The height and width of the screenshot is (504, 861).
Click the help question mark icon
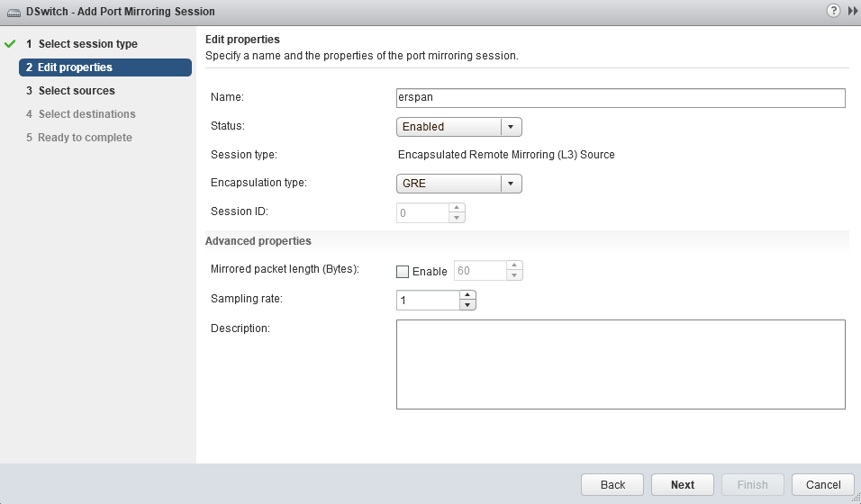pos(834,11)
